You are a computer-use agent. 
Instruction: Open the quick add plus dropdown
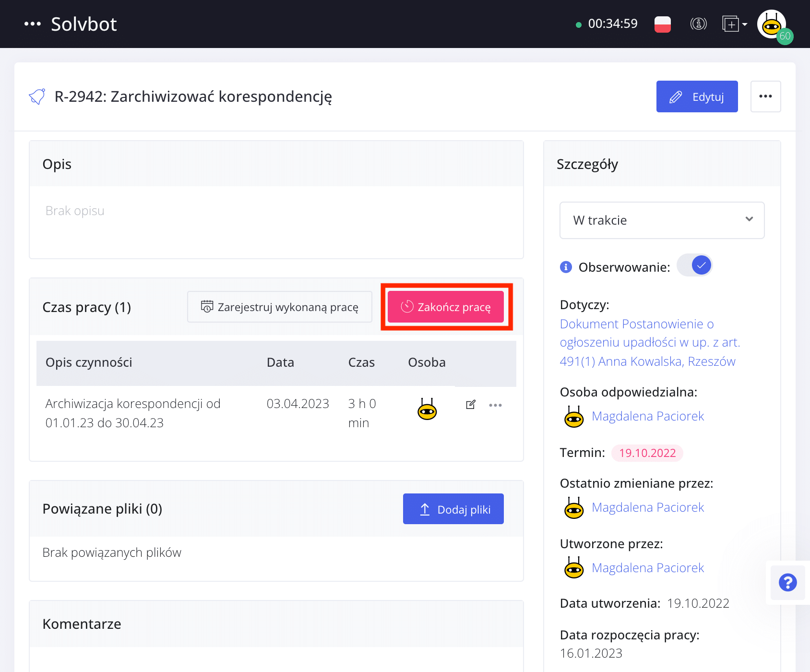click(734, 24)
